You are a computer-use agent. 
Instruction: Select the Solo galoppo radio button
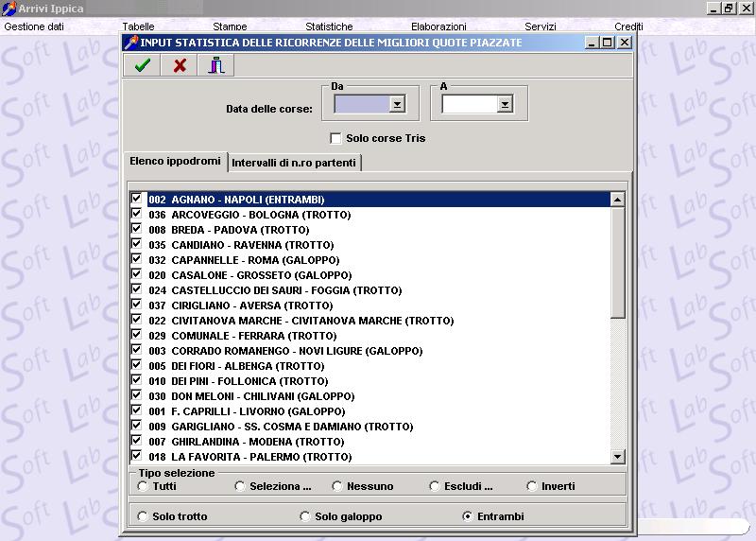[304, 516]
